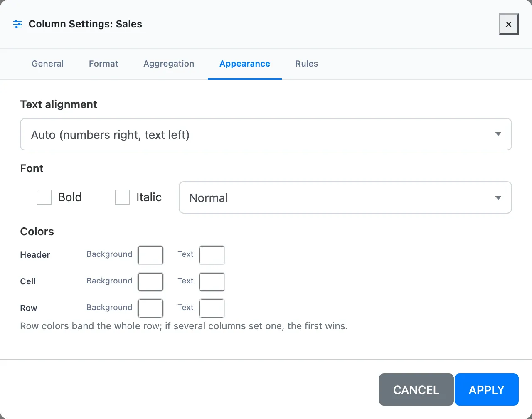The image size is (532, 419).
Task: Set the Row text color swatch
Action: click(212, 308)
